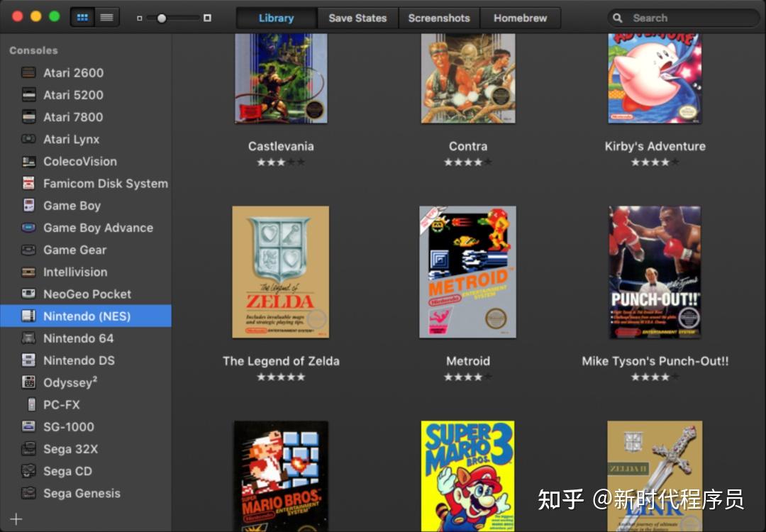Click the cover size slider knob
Image resolution: width=766 pixels, height=532 pixels.
(162, 18)
